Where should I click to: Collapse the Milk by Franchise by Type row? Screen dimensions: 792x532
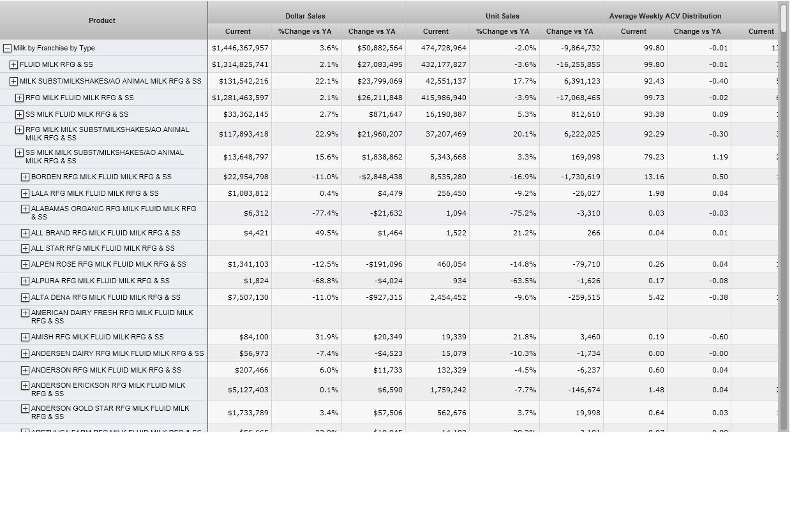click(x=7, y=48)
